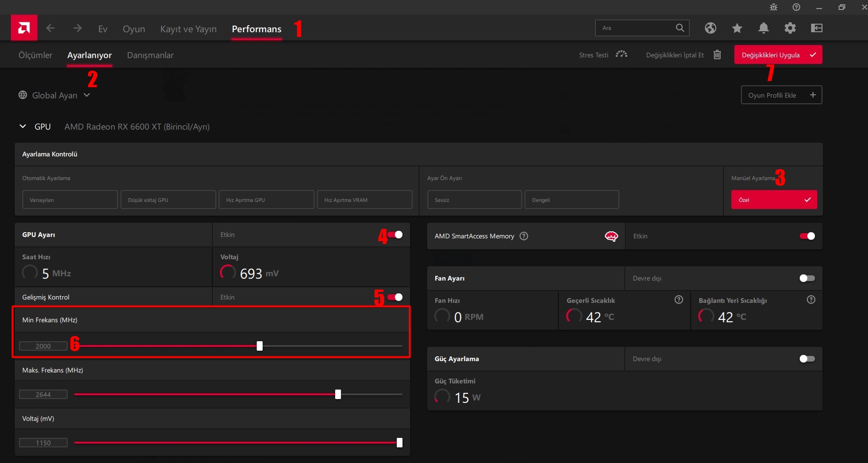Click the Voltaj (mV) slider handle
Screen dimensions: 868x463
(400, 443)
